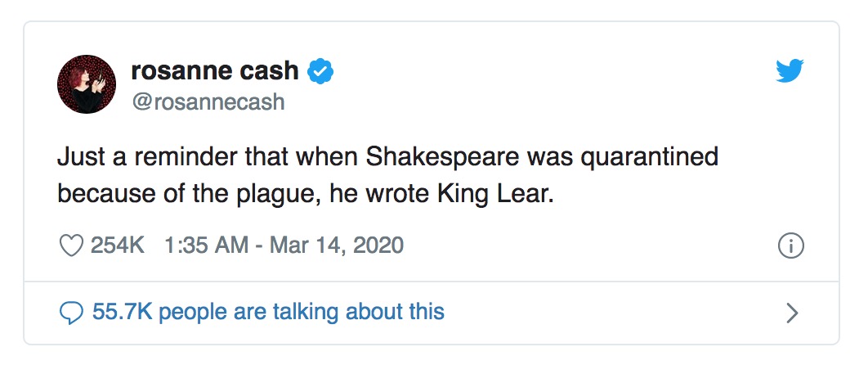Open the "rosanne cash" display name link

pyautogui.click(x=214, y=71)
